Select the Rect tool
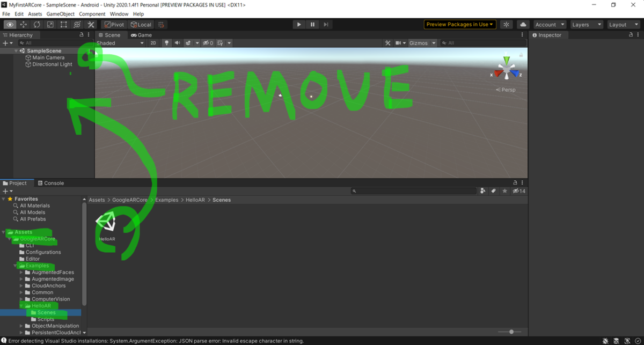 point(63,25)
